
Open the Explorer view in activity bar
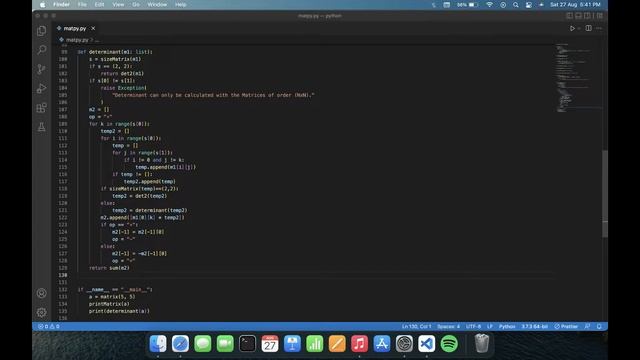coord(42,31)
